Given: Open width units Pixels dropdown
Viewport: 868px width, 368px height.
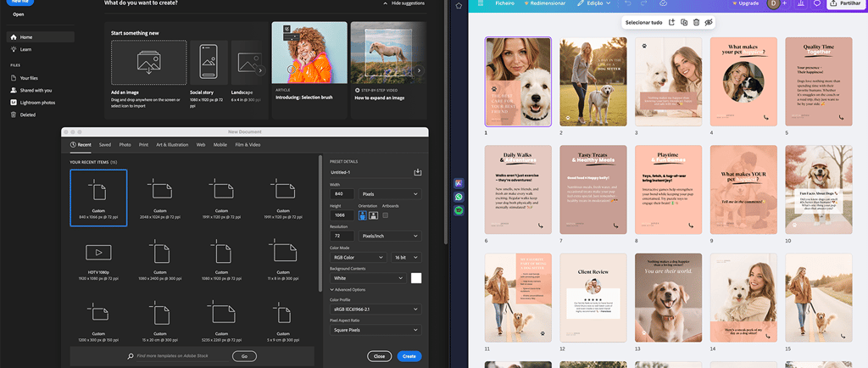Looking at the screenshot, I should click(390, 194).
